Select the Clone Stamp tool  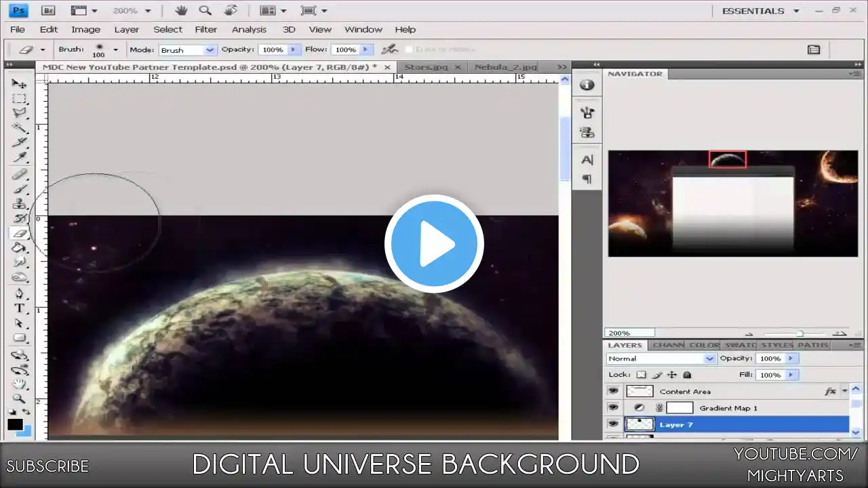click(x=19, y=203)
